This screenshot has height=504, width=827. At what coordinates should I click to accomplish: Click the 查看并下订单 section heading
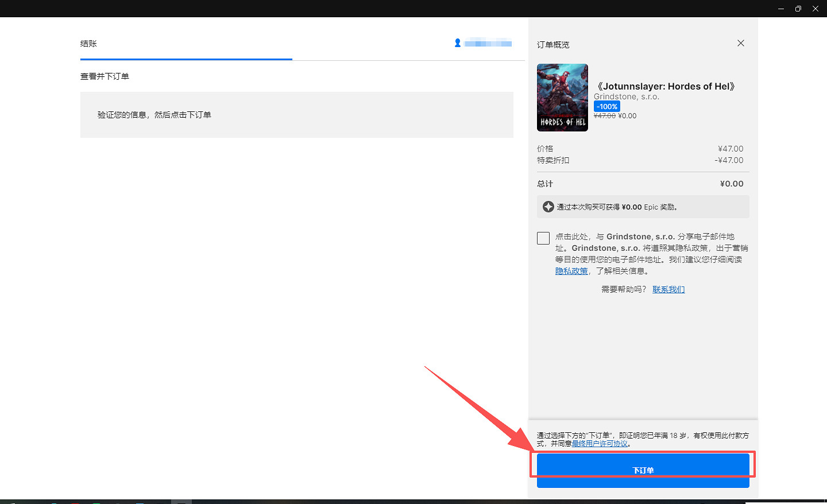tap(105, 76)
